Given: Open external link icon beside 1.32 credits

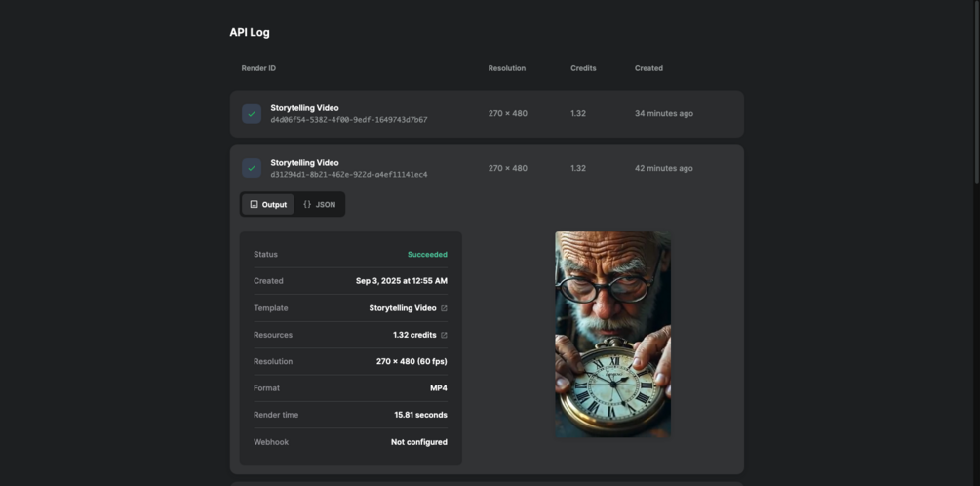Looking at the screenshot, I should point(444,336).
